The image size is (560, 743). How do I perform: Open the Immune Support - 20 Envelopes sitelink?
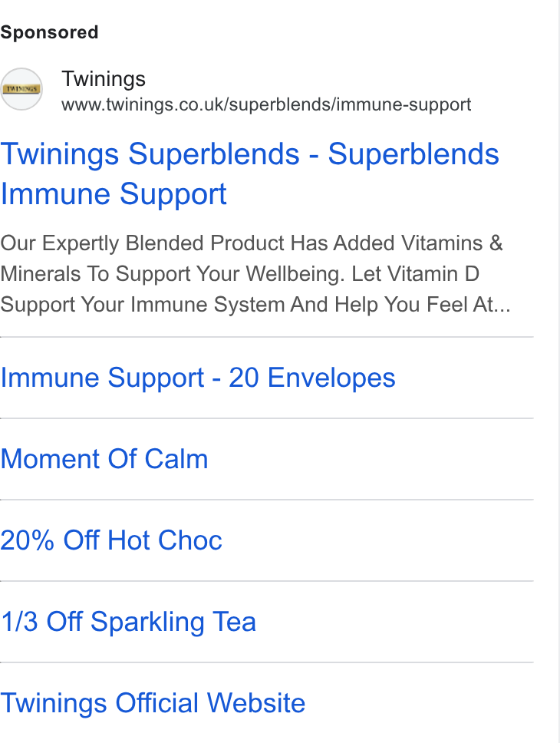[x=198, y=378]
